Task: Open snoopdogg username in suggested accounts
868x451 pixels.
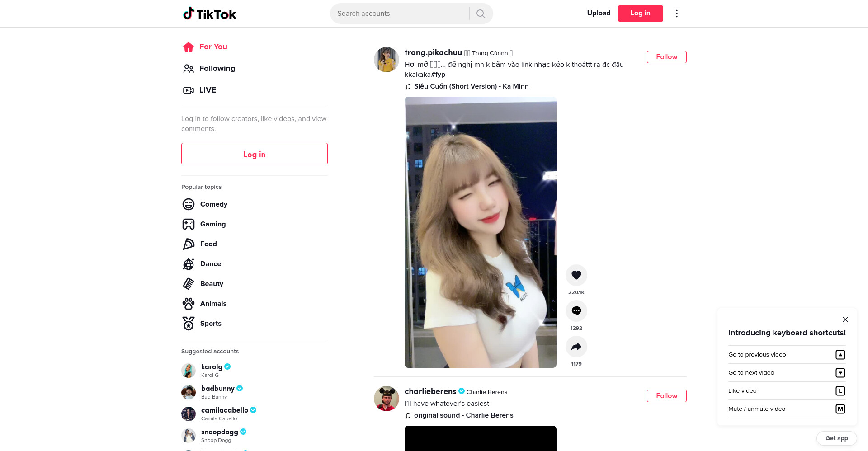Action: [x=220, y=432]
